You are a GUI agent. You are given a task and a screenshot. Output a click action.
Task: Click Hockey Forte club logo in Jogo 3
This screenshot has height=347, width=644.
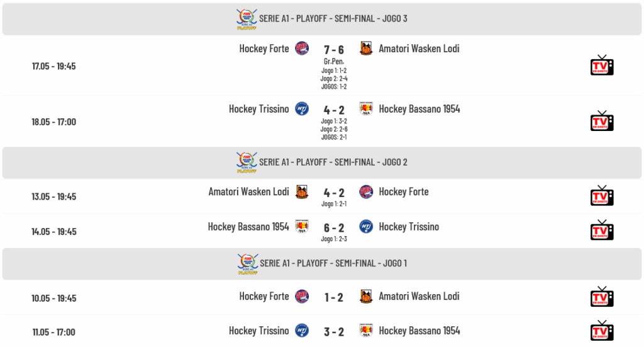302,48
